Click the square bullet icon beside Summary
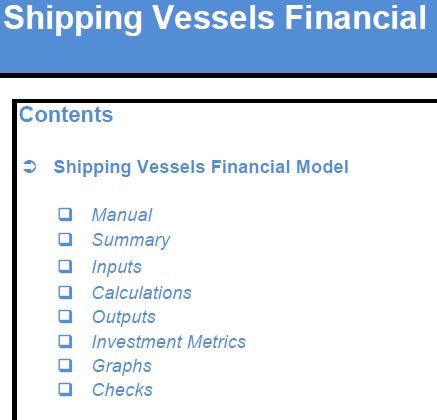Screen dimensions: 437x420 pyautogui.click(x=65, y=239)
